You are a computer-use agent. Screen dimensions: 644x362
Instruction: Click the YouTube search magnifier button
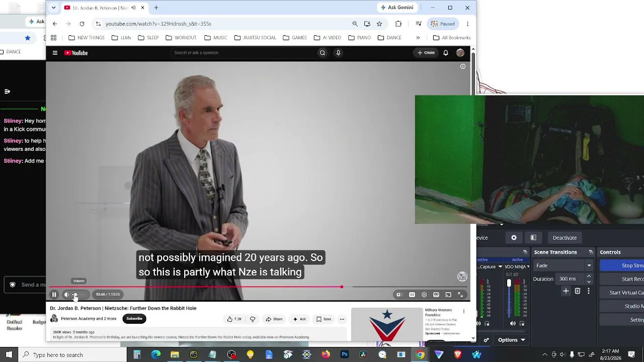[323, 53]
